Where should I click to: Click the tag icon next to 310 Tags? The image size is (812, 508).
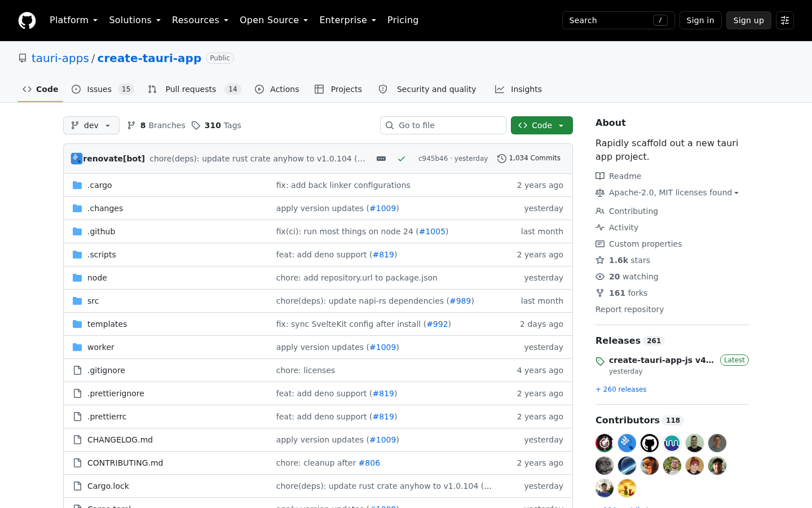(x=196, y=125)
